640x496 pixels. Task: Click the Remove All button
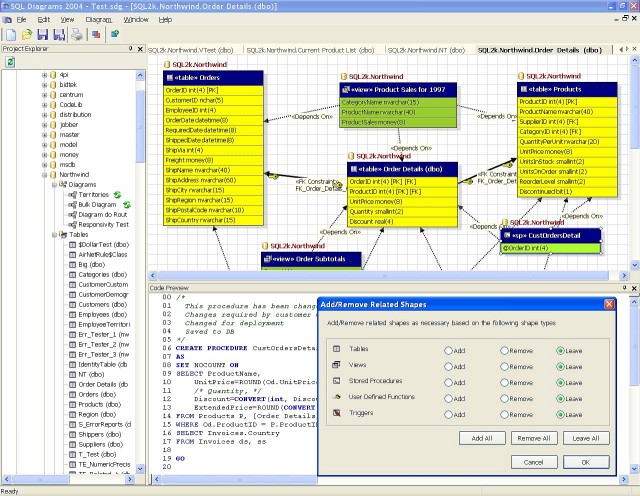click(x=533, y=438)
